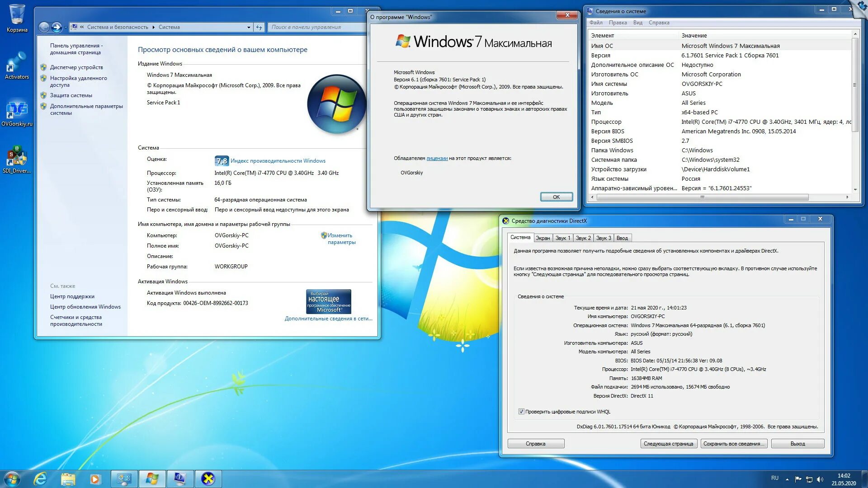868x488 pixels.
Task: Click the Start orb button
Action: click(12, 479)
